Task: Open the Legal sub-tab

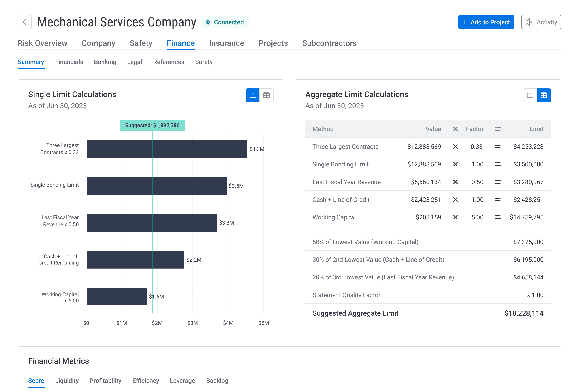Action: [x=135, y=62]
